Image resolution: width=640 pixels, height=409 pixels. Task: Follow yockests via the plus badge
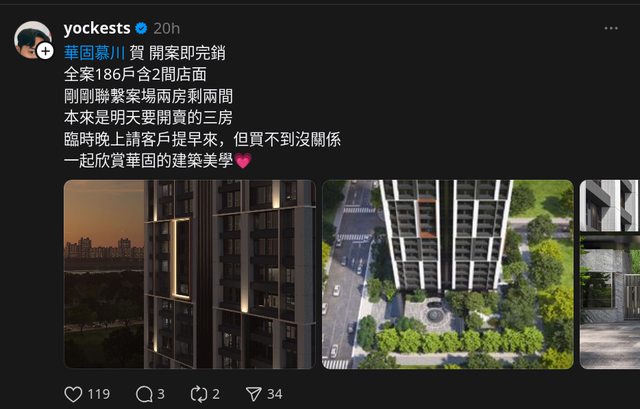click(45, 51)
